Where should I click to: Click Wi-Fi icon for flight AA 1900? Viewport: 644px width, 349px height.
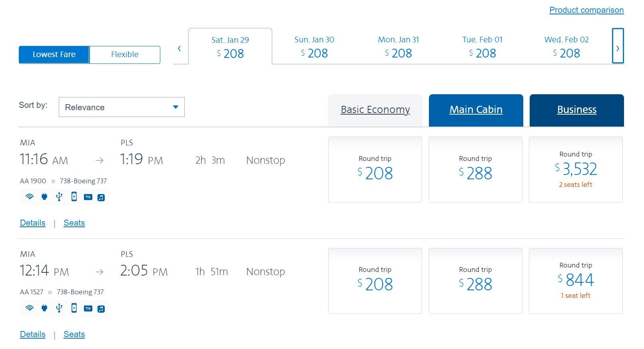[30, 197]
